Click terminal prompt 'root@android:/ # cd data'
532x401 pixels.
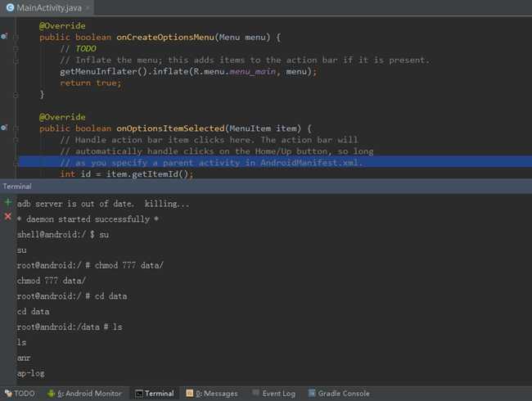pyautogui.click(x=72, y=296)
